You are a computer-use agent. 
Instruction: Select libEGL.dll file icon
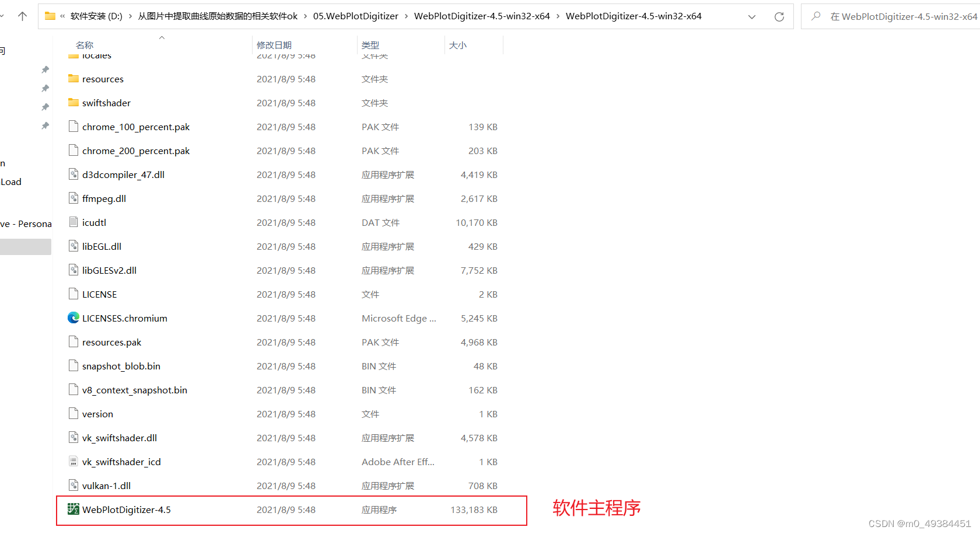click(x=73, y=246)
